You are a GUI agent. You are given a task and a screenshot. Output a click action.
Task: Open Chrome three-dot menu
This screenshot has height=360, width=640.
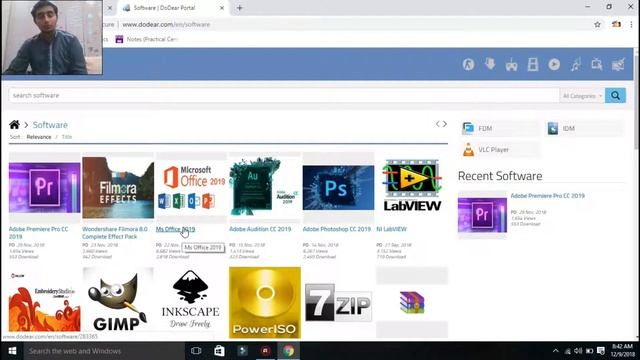click(x=631, y=24)
